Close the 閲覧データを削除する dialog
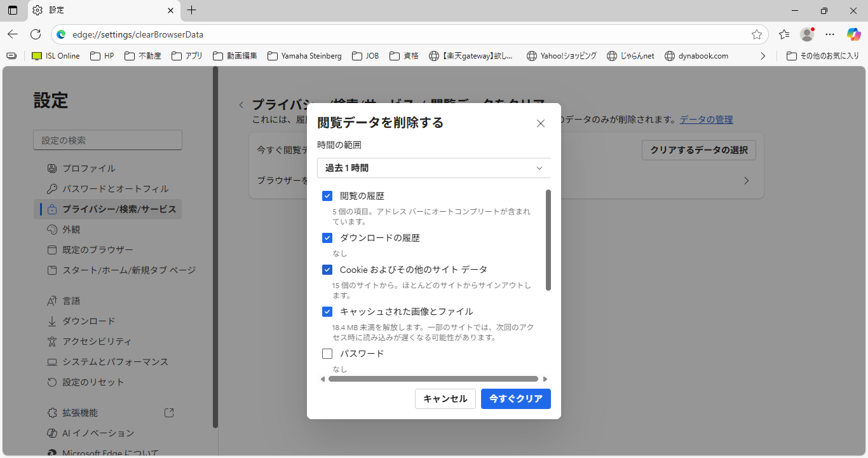The height and width of the screenshot is (458, 868). (x=541, y=123)
